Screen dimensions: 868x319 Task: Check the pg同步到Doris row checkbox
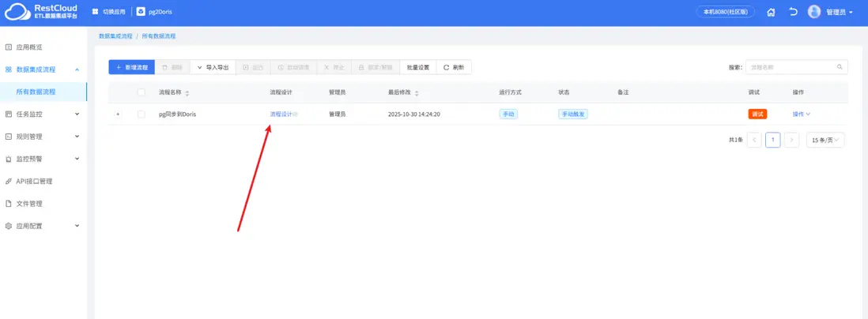(142, 114)
